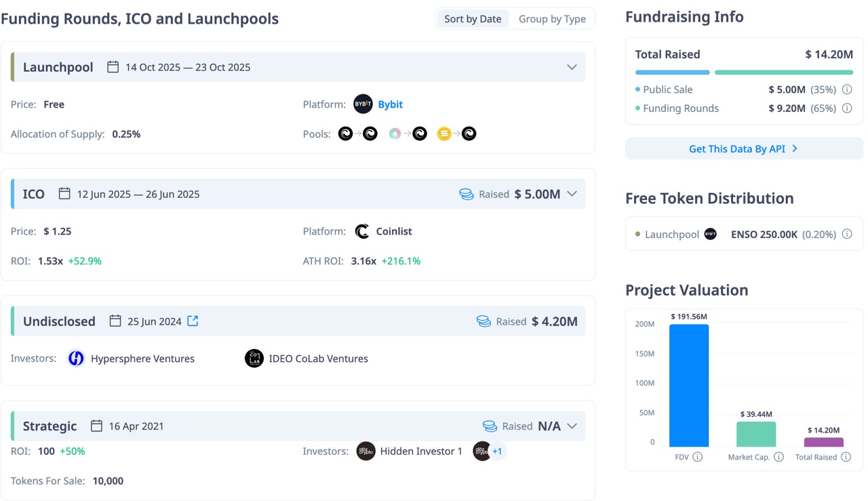Click the info icon next to FDV label
This screenshot has height=501, width=868.
tap(697, 457)
